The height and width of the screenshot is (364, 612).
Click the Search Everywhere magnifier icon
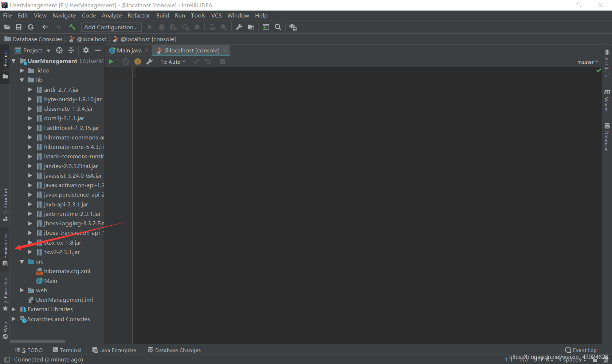278,27
